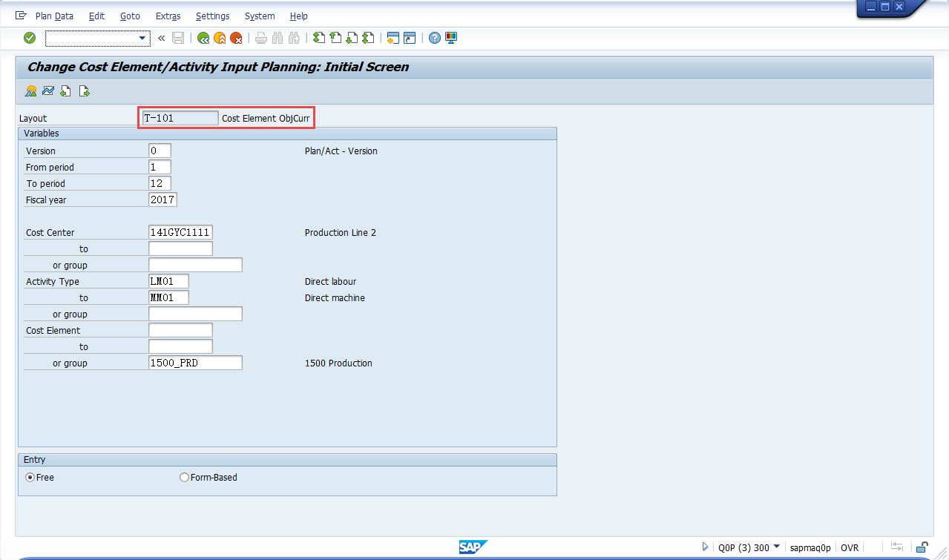The width and height of the screenshot is (949, 560).
Task: Open the Edit menu
Action: [x=96, y=16]
